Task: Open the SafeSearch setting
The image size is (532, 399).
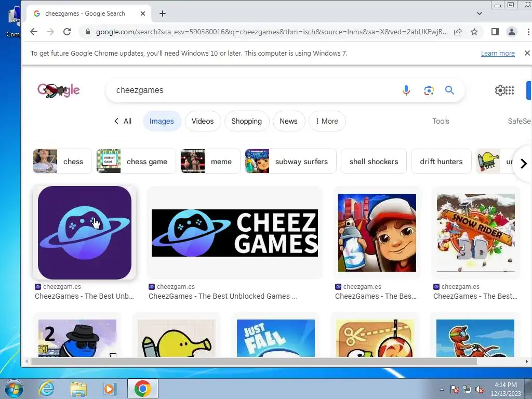Action: [x=520, y=121]
